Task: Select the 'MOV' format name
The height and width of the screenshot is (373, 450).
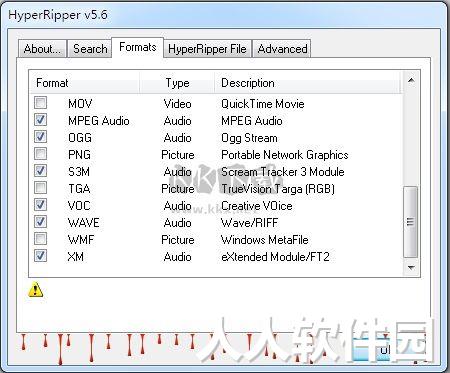Action: [80, 104]
